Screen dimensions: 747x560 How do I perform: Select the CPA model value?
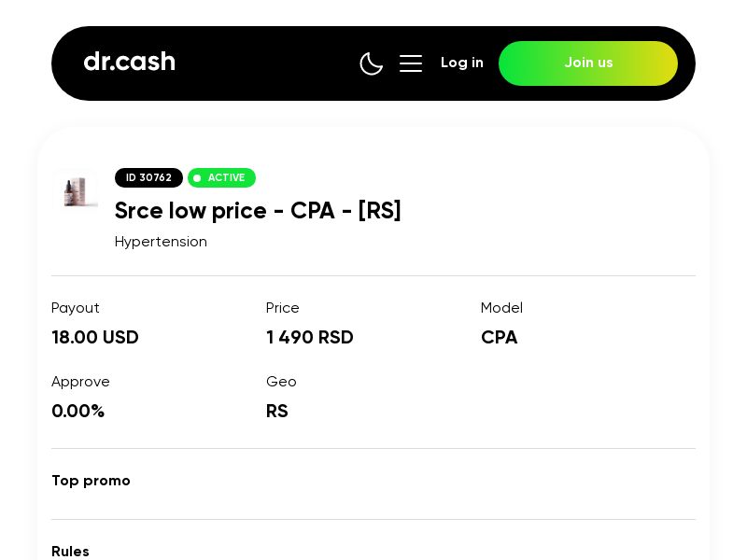[499, 338]
